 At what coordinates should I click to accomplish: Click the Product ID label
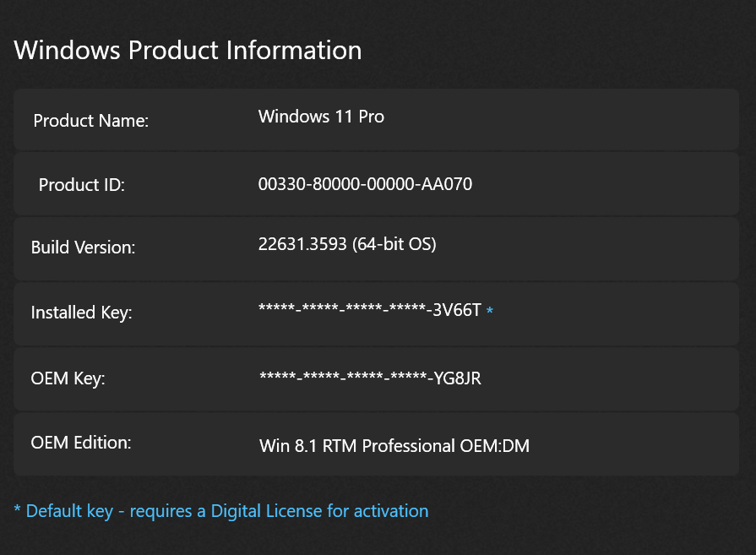tap(81, 185)
